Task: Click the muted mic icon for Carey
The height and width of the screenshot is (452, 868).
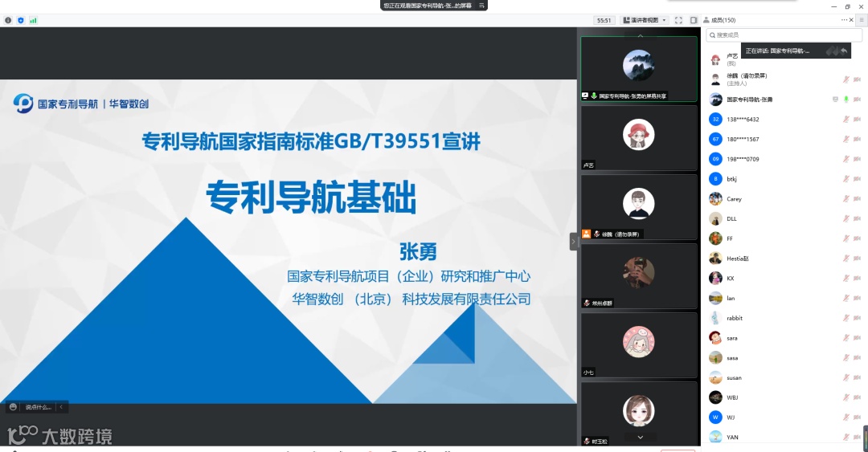Action: tap(845, 199)
